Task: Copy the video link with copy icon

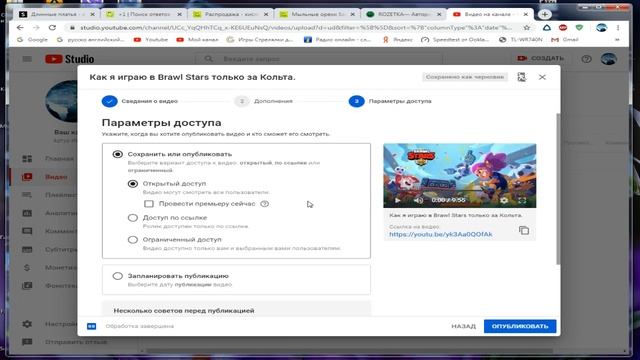Action: 524,230
